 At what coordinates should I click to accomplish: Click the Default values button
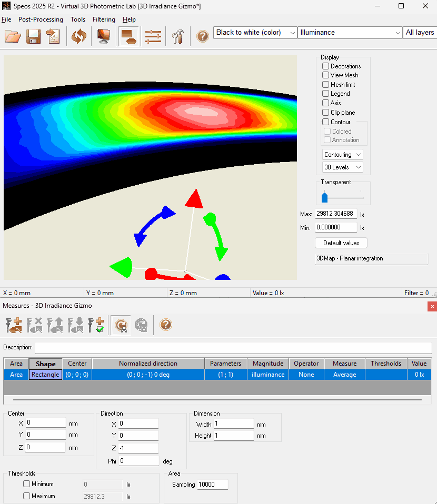(341, 243)
